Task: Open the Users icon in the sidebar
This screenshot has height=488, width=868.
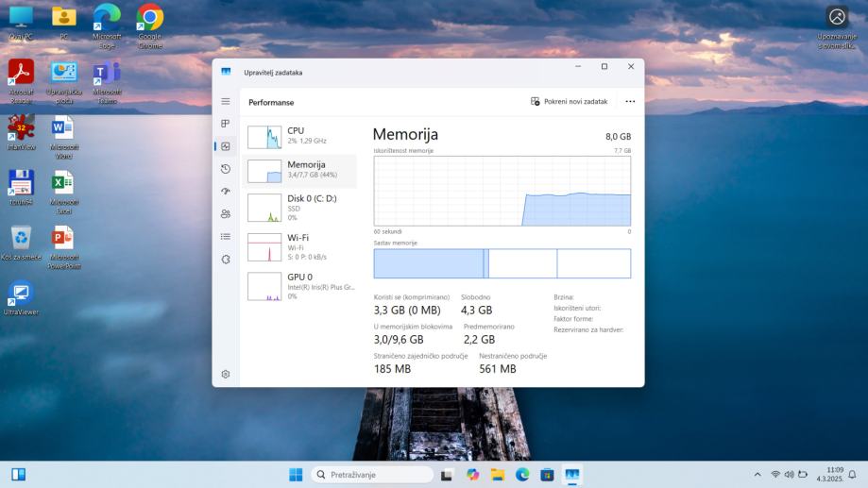Action: pyautogui.click(x=226, y=213)
